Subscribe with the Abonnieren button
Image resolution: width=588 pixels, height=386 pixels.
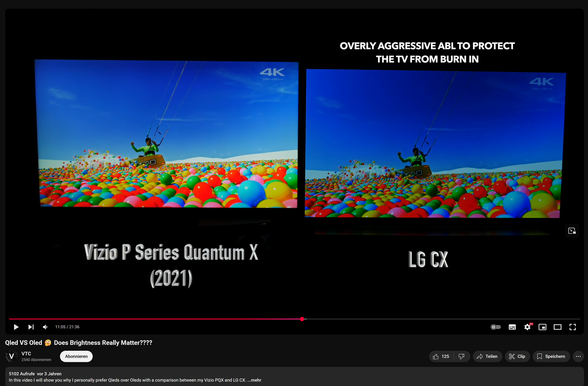pos(76,356)
